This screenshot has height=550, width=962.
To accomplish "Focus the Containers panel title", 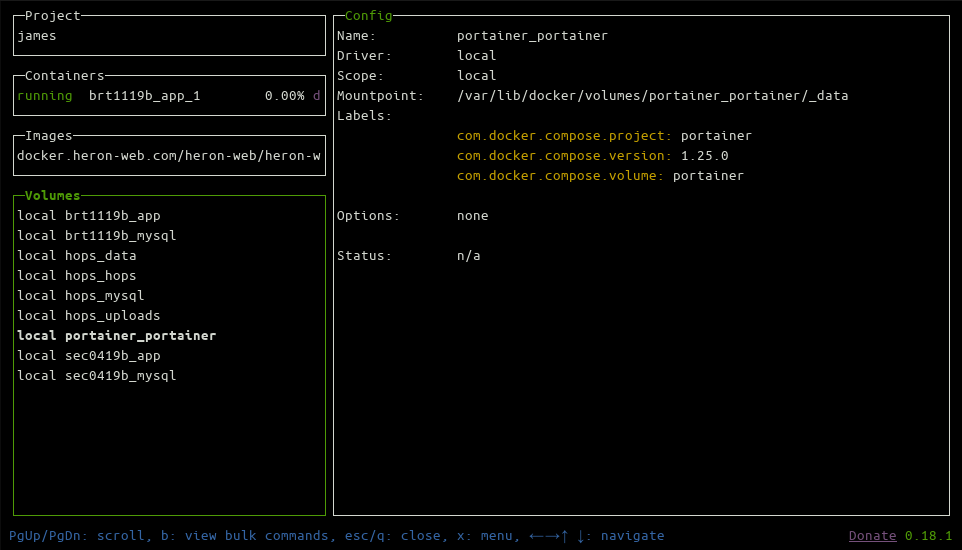I will (x=64, y=76).
